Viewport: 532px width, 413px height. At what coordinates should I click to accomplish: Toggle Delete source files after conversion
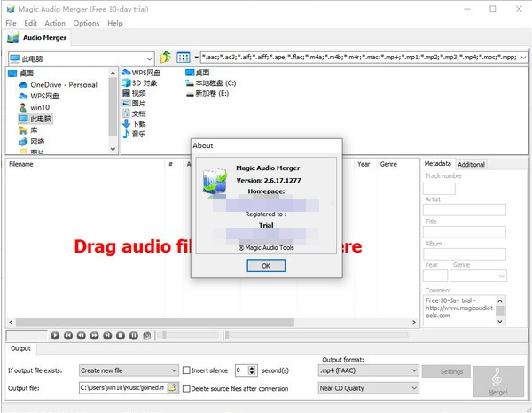pyautogui.click(x=187, y=387)
